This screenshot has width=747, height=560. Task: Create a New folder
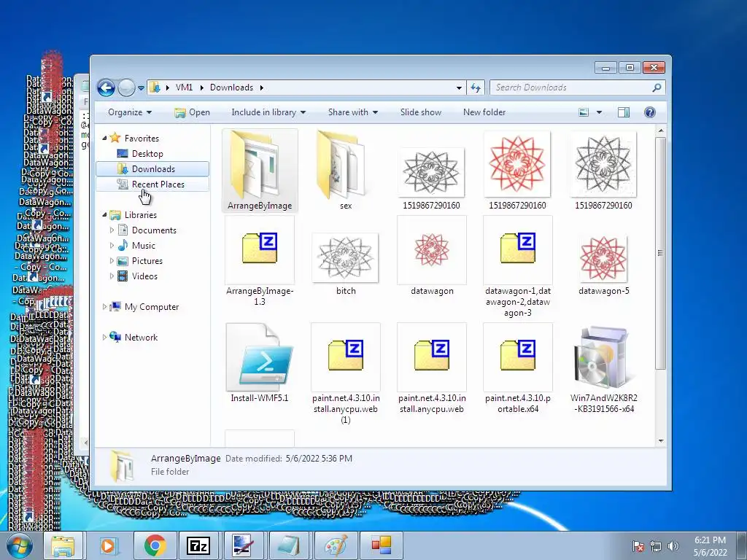[484, 112]
